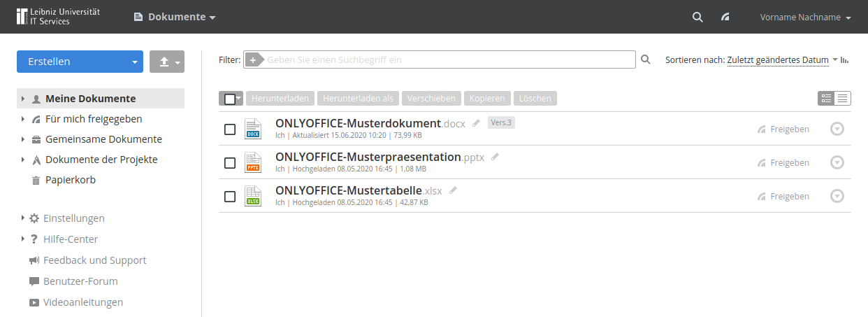Open the XLSX file icon for Mustertabelle
This screenshot has width=868, height=317.
[x=252, y=196]
